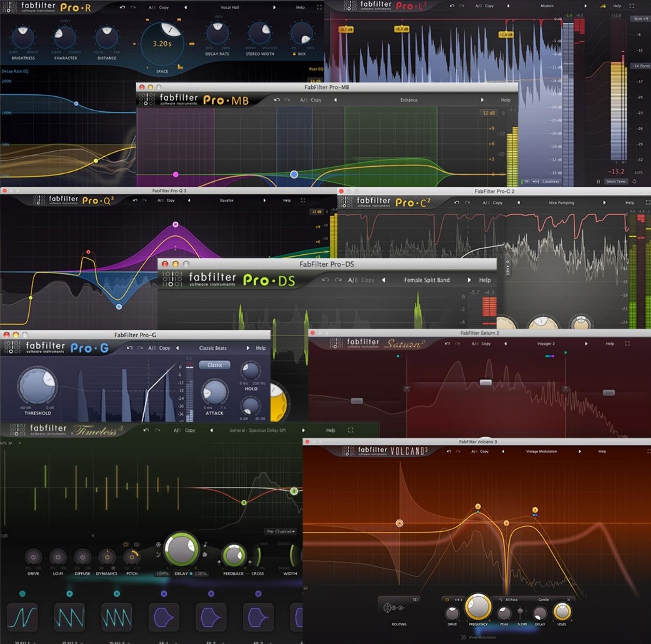Click the undo arrow in Pro-L 2 header
Screen dimensions: 651x644
point(452,6)
